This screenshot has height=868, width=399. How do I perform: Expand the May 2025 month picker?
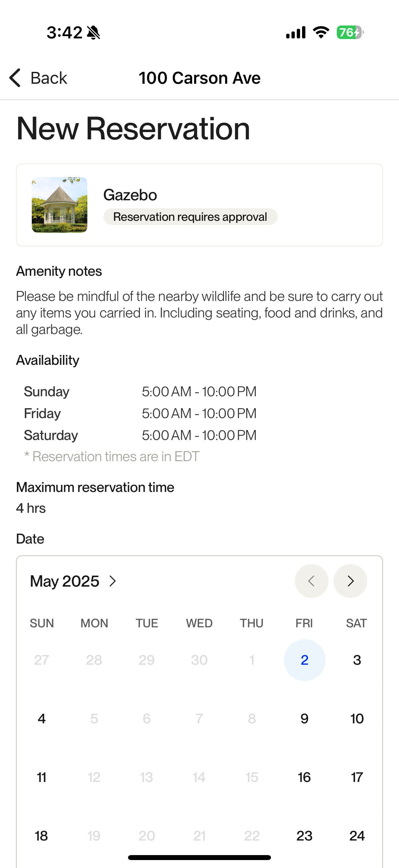coord(73,581)
